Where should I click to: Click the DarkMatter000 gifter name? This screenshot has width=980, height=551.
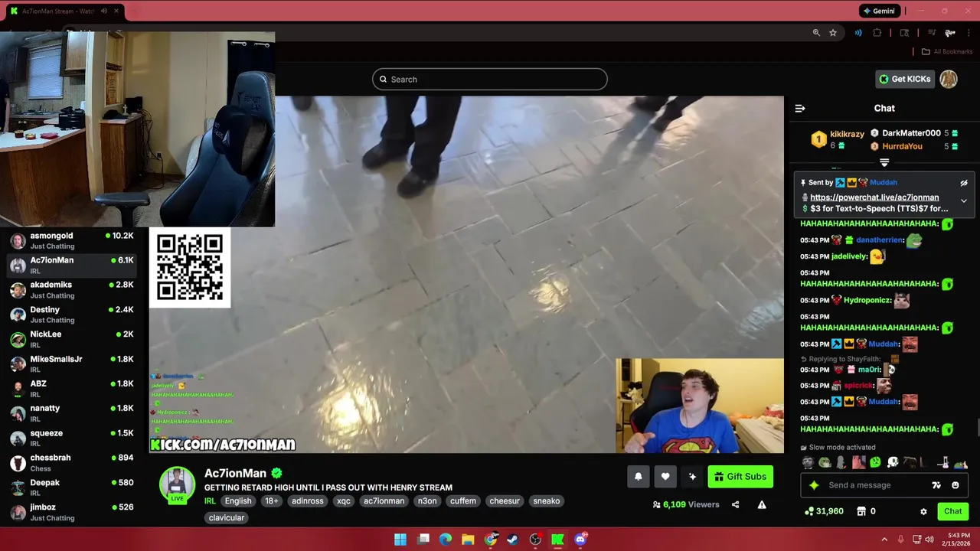pos(911,133)
